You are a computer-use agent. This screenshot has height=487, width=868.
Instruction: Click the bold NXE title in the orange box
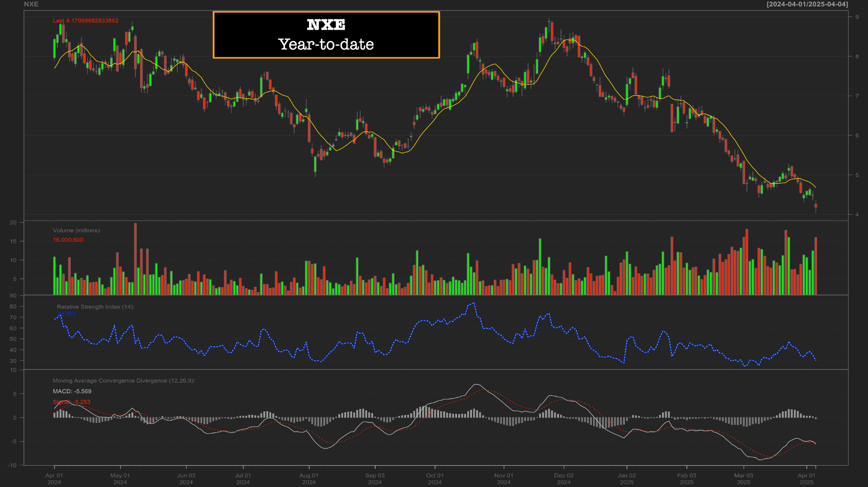click(326, 25)
